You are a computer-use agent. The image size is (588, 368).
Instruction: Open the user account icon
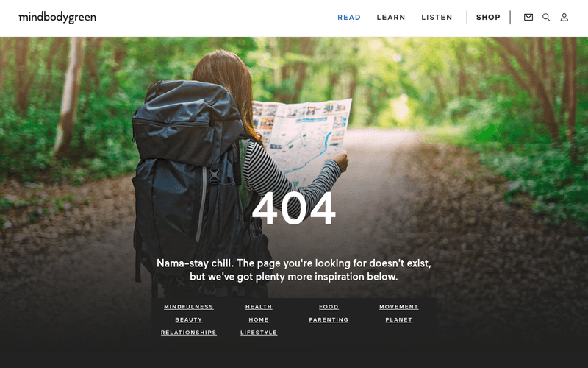click(x=564, y=17)
